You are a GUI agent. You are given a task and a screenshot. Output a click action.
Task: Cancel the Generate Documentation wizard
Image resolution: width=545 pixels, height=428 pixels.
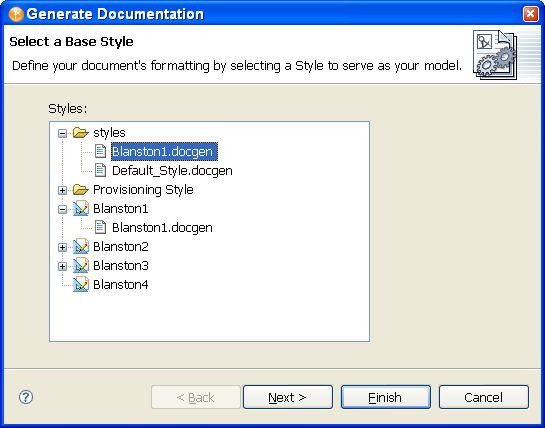(483, 397)
